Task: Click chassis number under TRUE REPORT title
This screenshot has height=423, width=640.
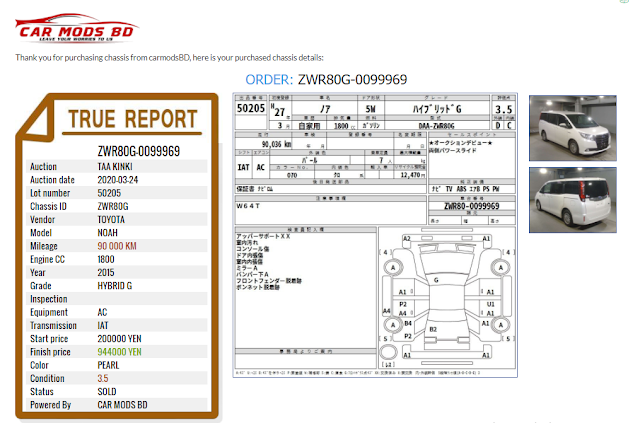Action: 138,151
